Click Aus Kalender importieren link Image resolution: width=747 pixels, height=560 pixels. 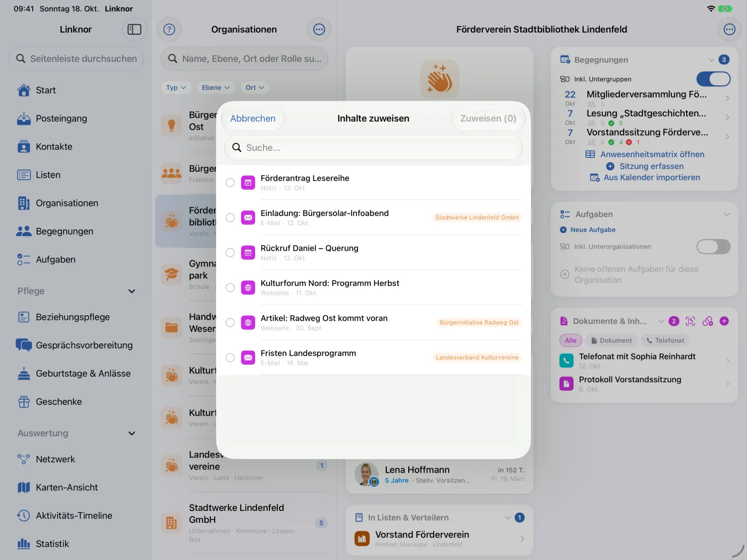(645, 178)
